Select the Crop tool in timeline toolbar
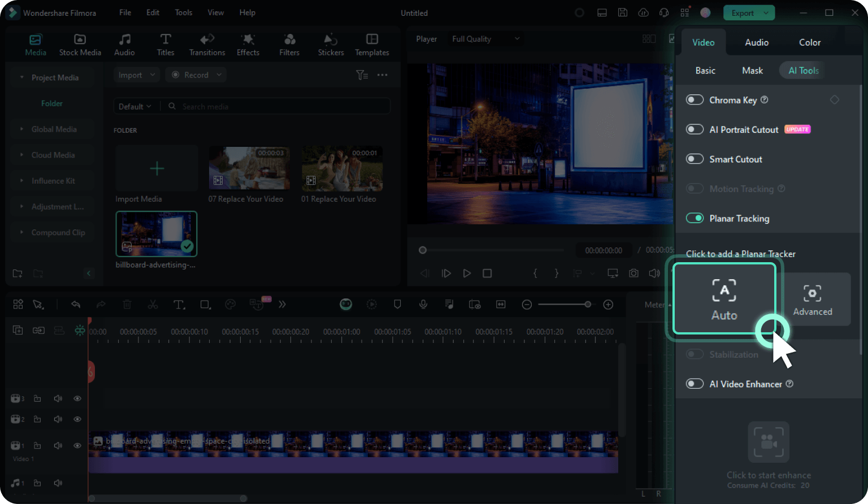Image resolution: width=868 pixels, height=504 pixels. [x=205, y=305]
